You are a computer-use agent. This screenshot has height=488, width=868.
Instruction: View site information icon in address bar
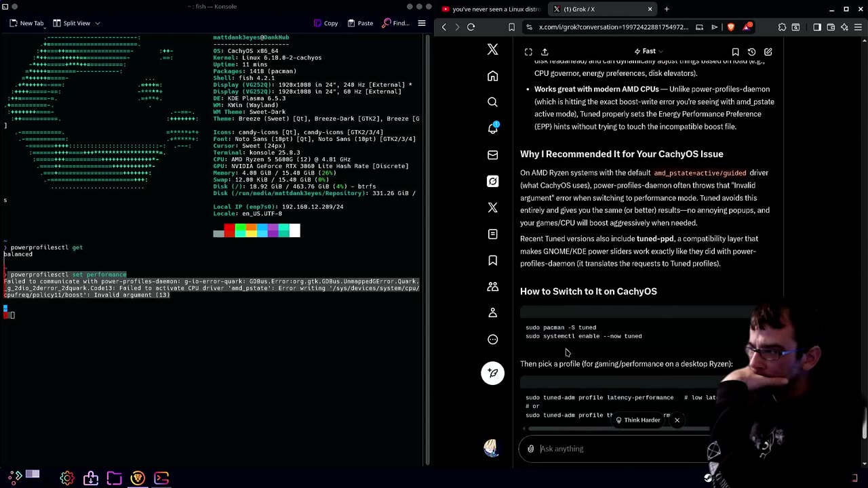tap(530, 27)
